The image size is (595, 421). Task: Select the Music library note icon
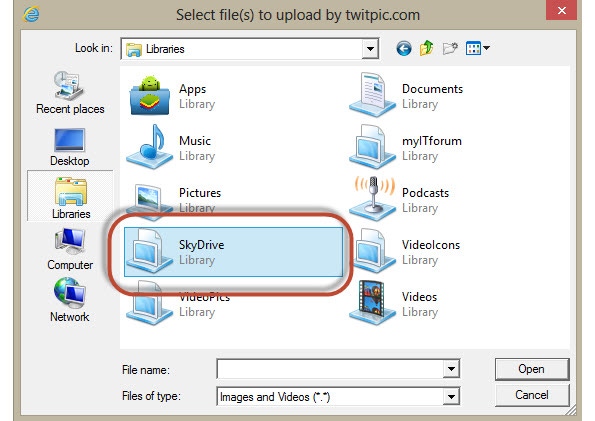150,147
